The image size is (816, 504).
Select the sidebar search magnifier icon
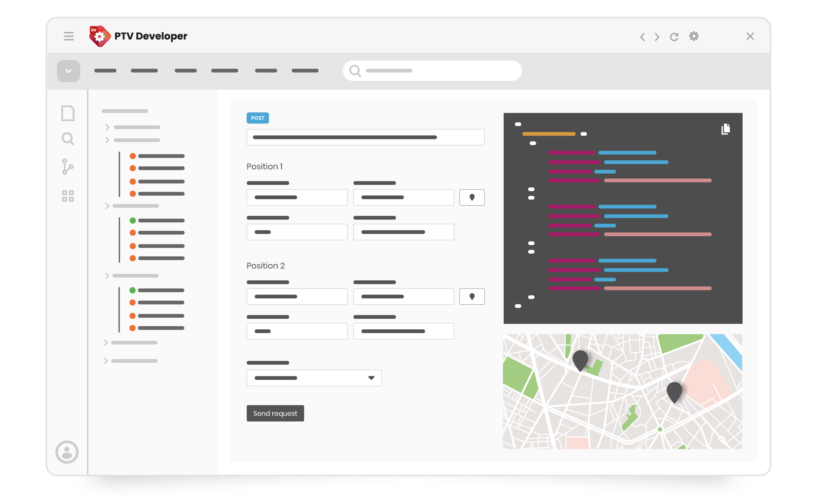click(68, 139)
